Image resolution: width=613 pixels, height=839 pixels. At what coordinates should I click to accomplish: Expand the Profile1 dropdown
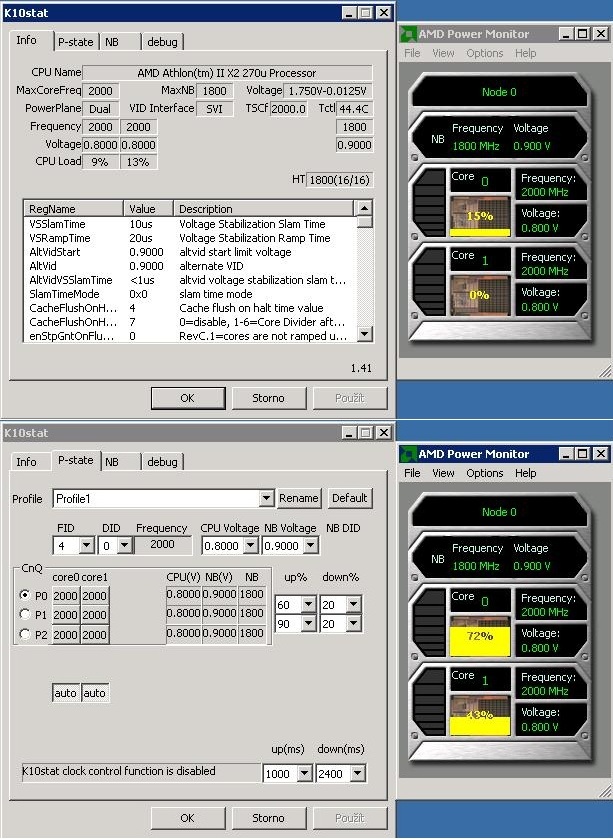[x=266, y=499]
